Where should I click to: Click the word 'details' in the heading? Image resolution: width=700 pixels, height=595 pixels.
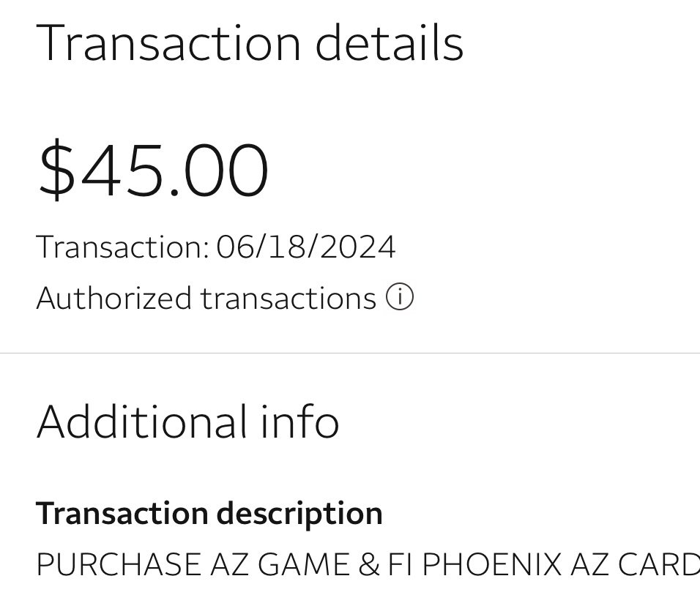coord(390,43)
